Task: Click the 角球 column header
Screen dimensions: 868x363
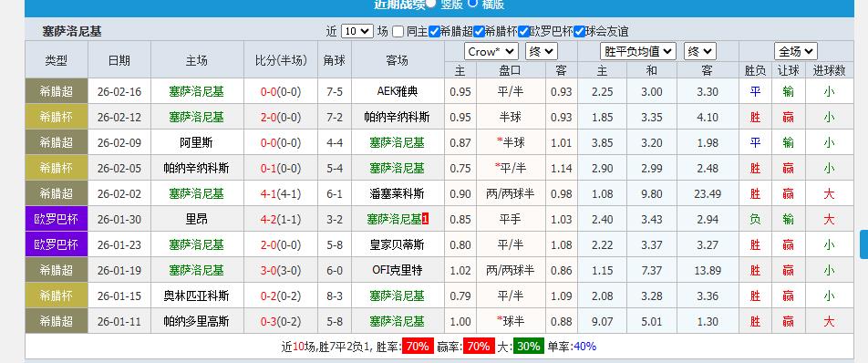Action: 335,60
